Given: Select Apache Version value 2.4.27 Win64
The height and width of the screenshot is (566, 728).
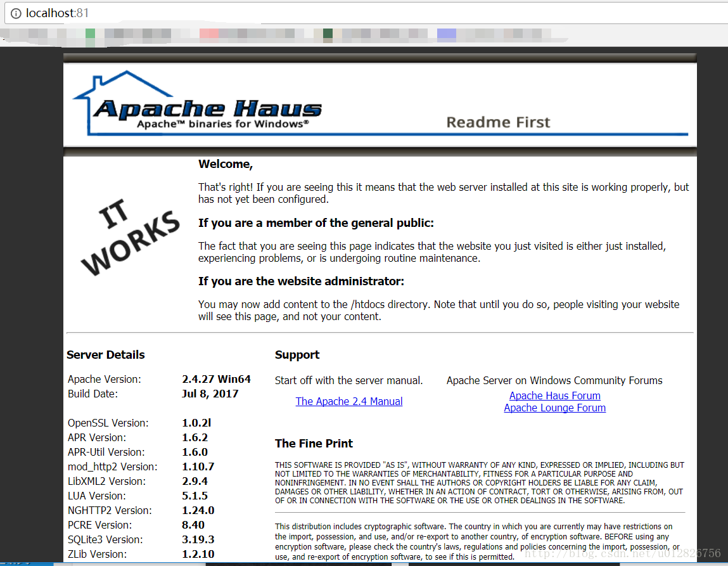Looking at the screenshot, I should coord(216,379).
